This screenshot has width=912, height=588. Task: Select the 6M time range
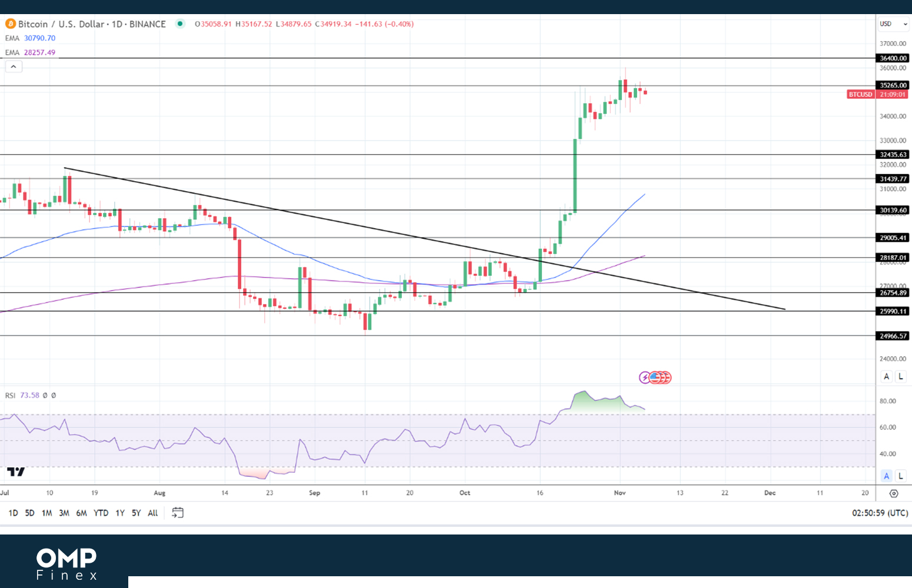(x=82, y=513)
